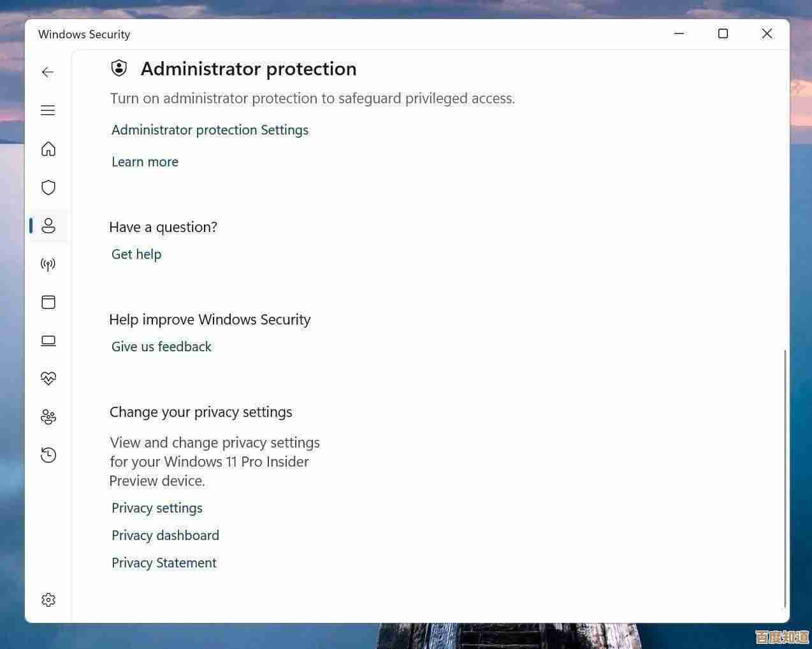Open the Privacy Statement link
The image size is (812, 649).
(164, 563)
